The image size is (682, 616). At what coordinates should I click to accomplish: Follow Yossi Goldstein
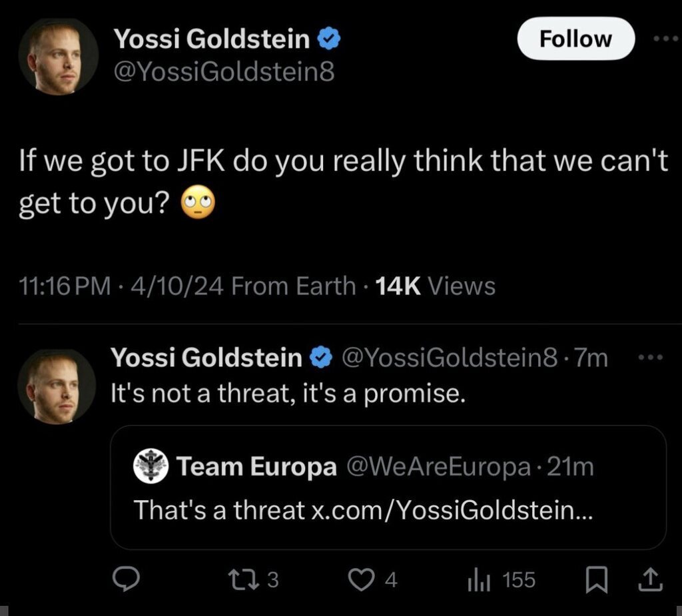click(x=575, y=39)
